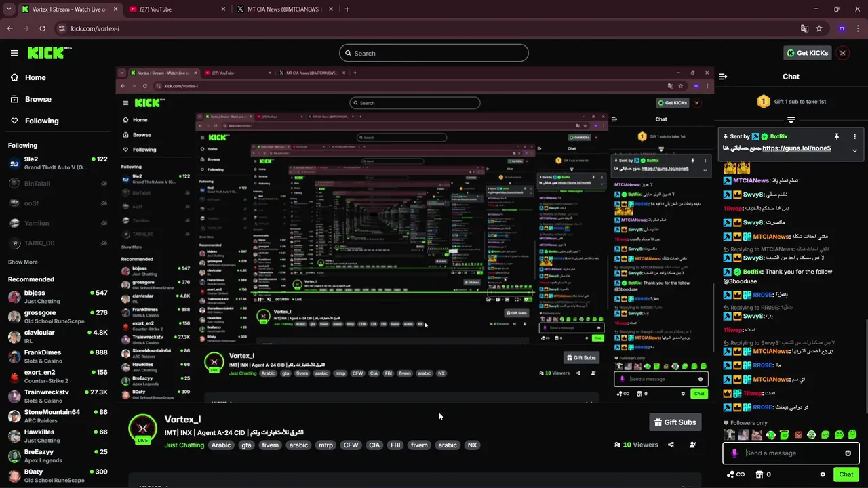
Task: Open the BinTalall offline channel
Action: [58, 183]
